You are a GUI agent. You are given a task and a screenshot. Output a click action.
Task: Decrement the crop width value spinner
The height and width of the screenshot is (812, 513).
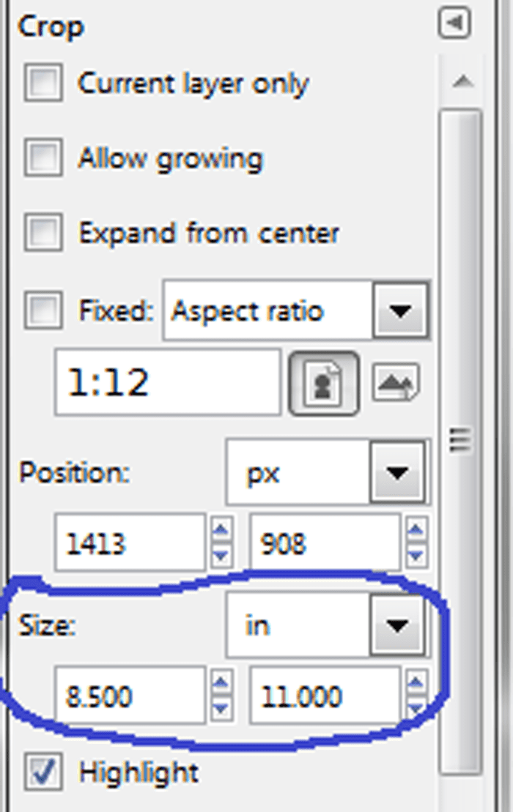click(222, 706)
